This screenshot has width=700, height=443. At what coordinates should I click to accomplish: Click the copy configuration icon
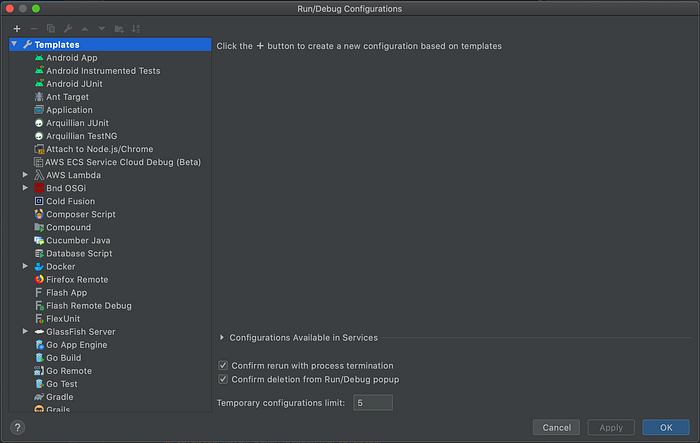click(51, 29)
